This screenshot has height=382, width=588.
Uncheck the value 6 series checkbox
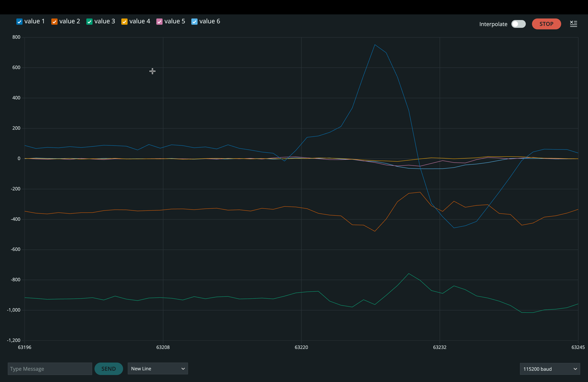tap(194, 22)
